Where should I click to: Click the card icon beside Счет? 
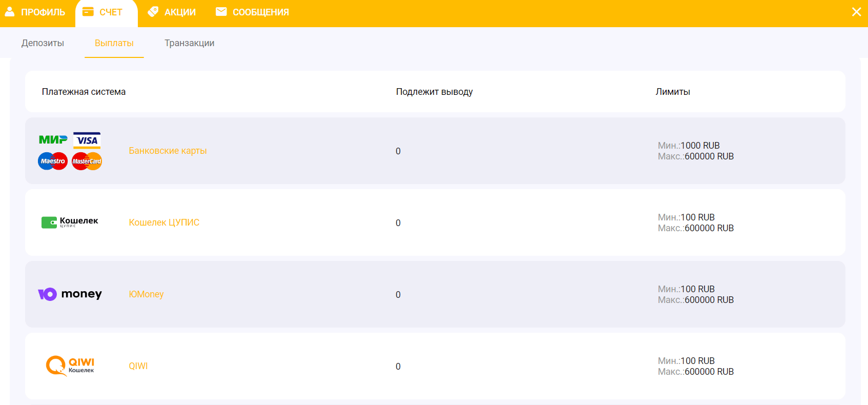point(88,11)
